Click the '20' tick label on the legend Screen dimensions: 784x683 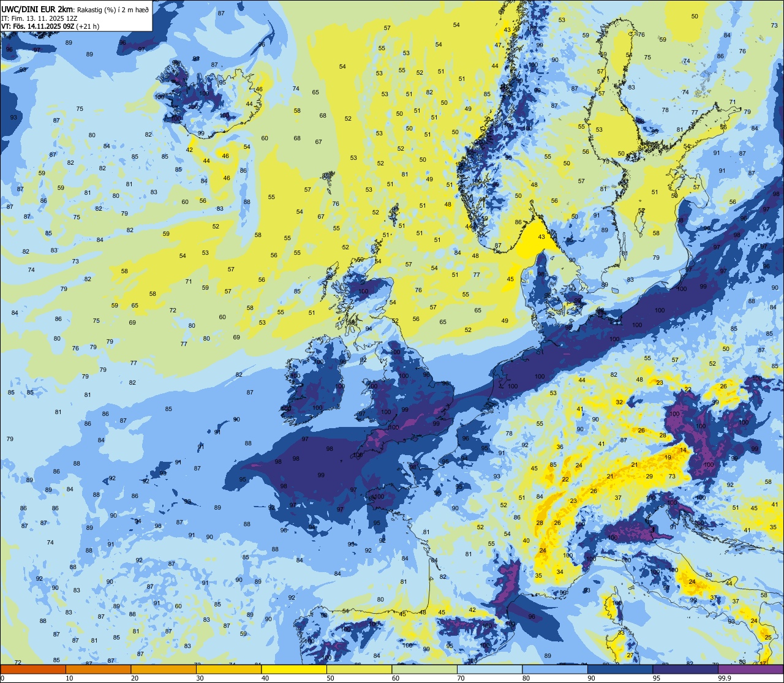[x=135, y=678]
